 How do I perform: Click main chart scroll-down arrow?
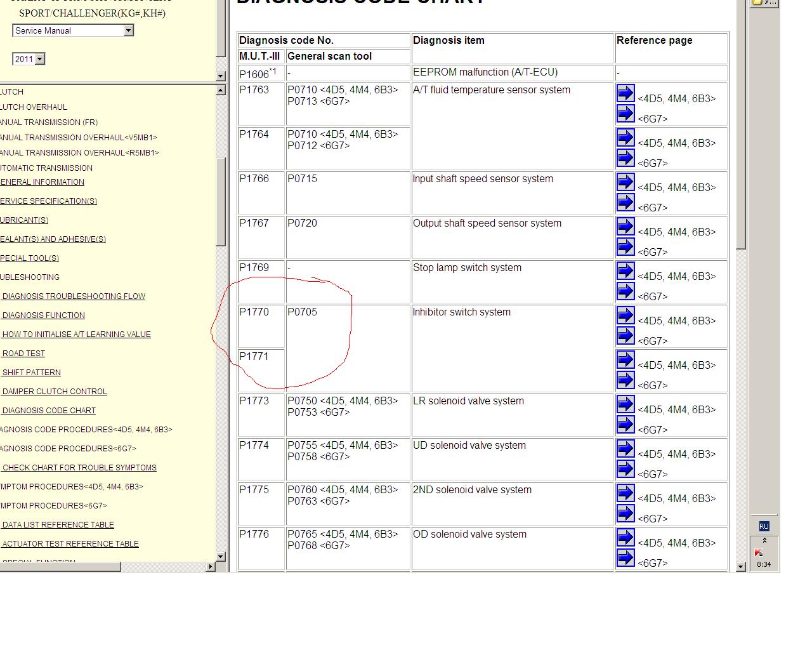click(x=741, y=566)
